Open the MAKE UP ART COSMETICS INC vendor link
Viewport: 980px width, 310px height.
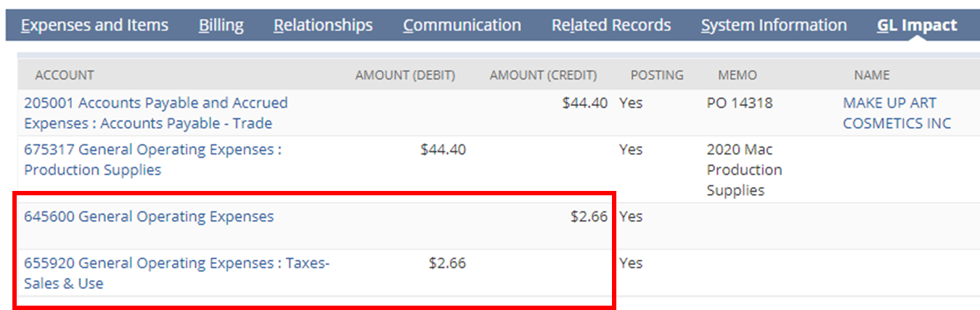[x=897, y=113]
